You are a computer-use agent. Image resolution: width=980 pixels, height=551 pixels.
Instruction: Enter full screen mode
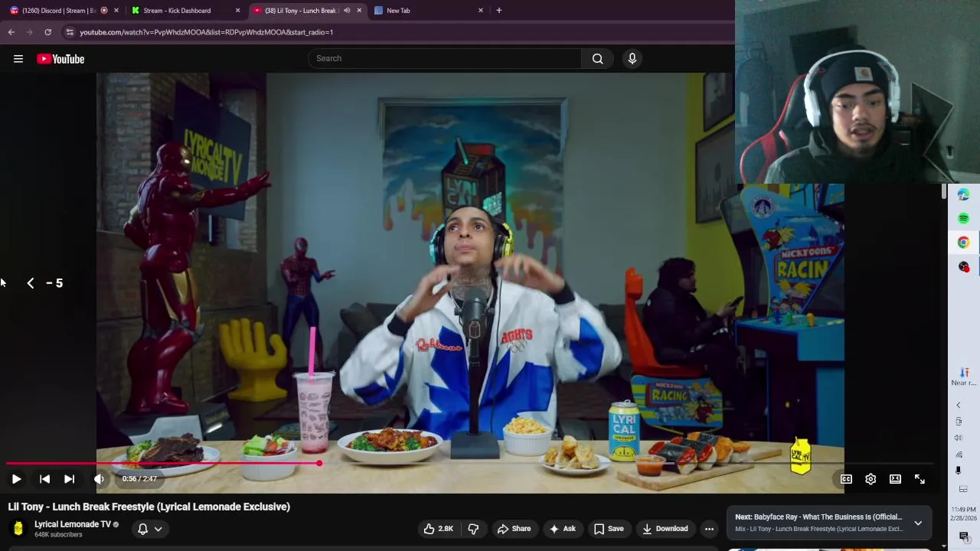[920, 479]
